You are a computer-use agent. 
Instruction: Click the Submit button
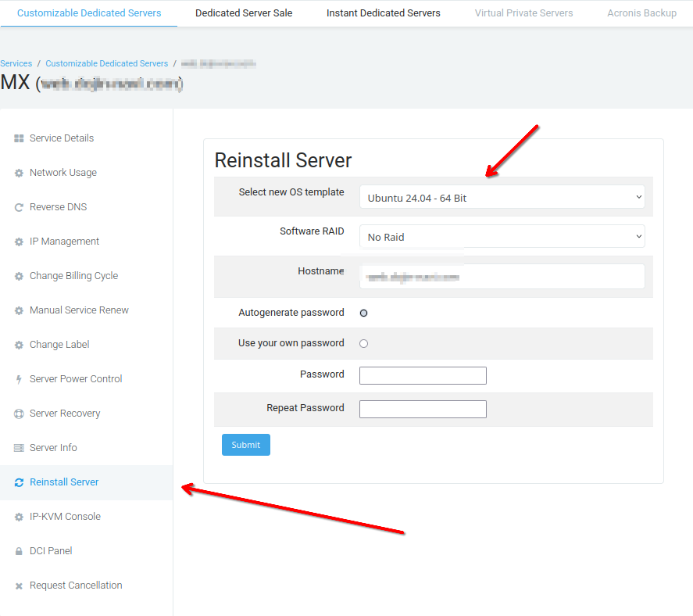245,444
